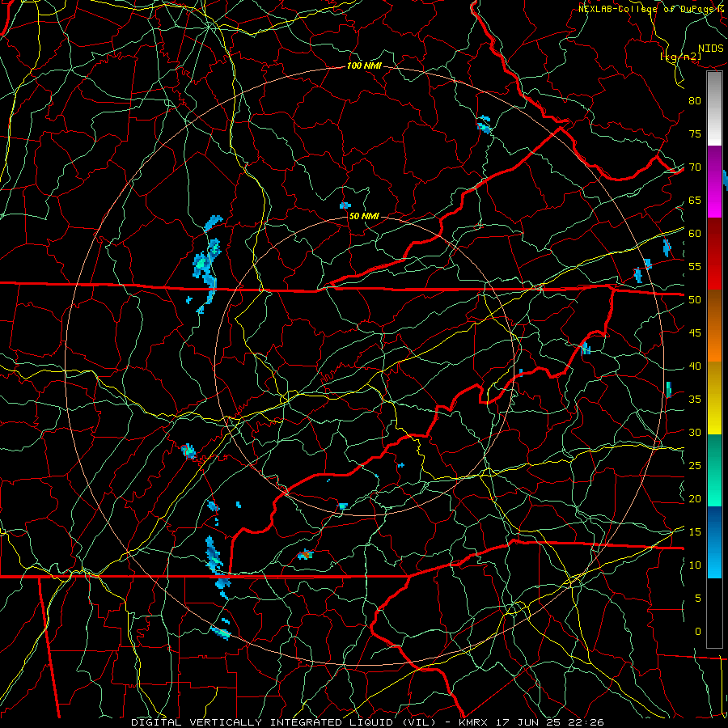Click the 100 NMI range ring label
728x728 pixels.
[364, 66]
